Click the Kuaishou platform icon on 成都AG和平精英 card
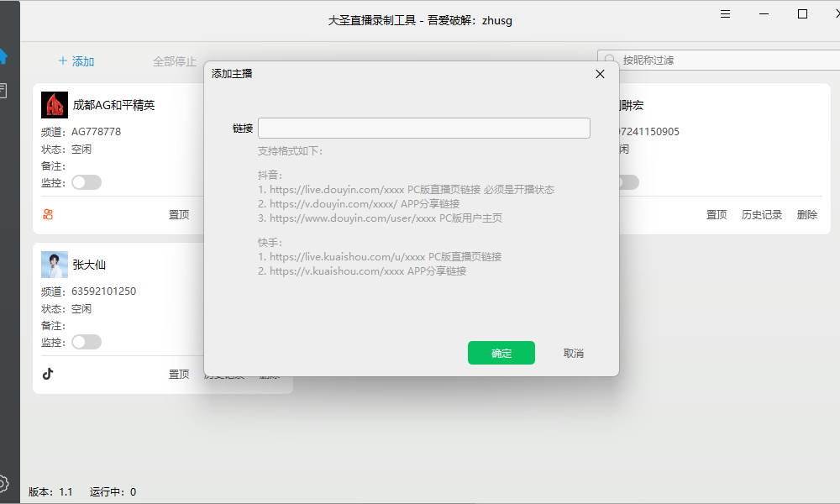This screenshot has height=504, width=840. coord(48,214)
